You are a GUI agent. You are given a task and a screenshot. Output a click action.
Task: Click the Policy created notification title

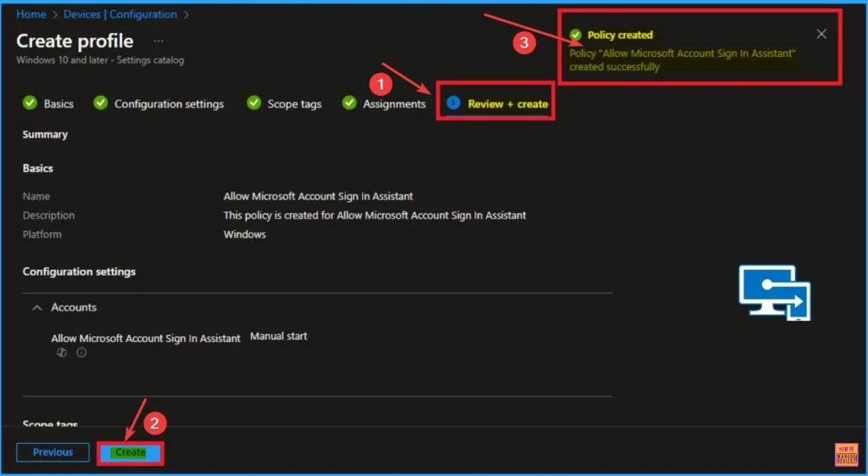[x=620, y=35]
